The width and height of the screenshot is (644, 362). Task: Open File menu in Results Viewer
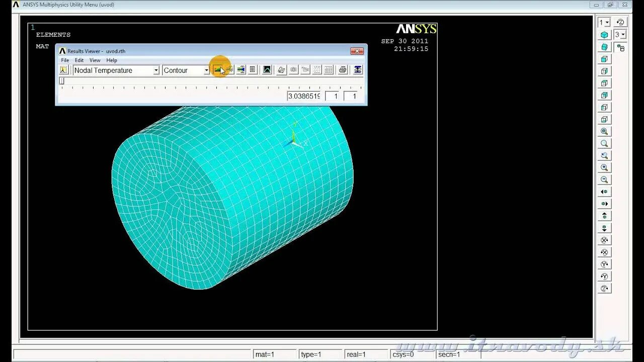tap(65, 60)
